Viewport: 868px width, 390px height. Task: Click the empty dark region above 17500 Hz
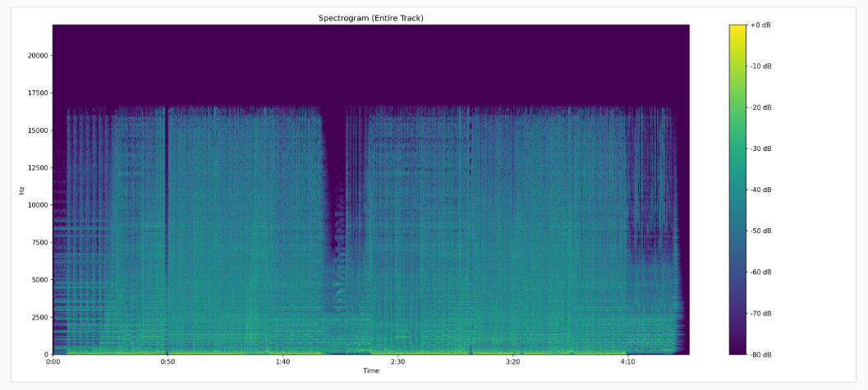tap(371, 63)
